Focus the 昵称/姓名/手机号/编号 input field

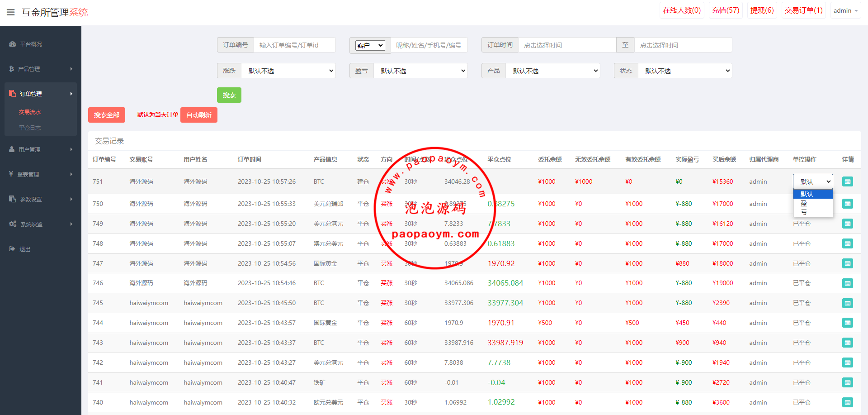coord(429,45)
